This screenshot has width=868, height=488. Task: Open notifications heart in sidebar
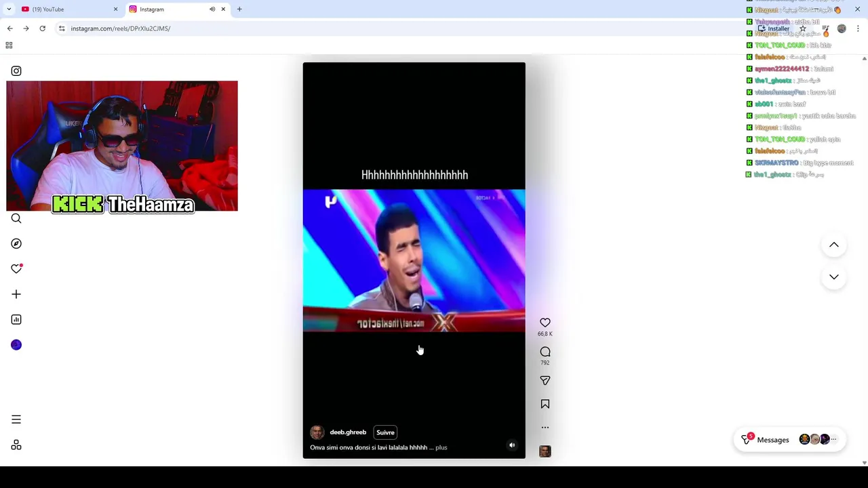click(16, 269)
